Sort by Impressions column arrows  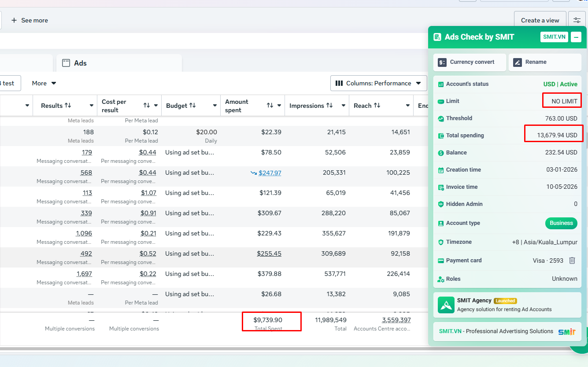pos(329,106)
